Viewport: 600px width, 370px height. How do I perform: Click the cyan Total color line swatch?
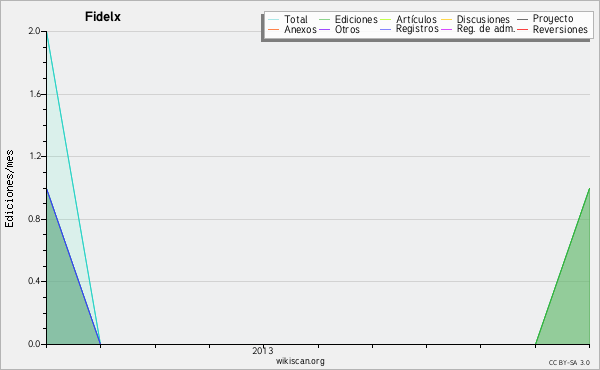[x=274, y=20]
